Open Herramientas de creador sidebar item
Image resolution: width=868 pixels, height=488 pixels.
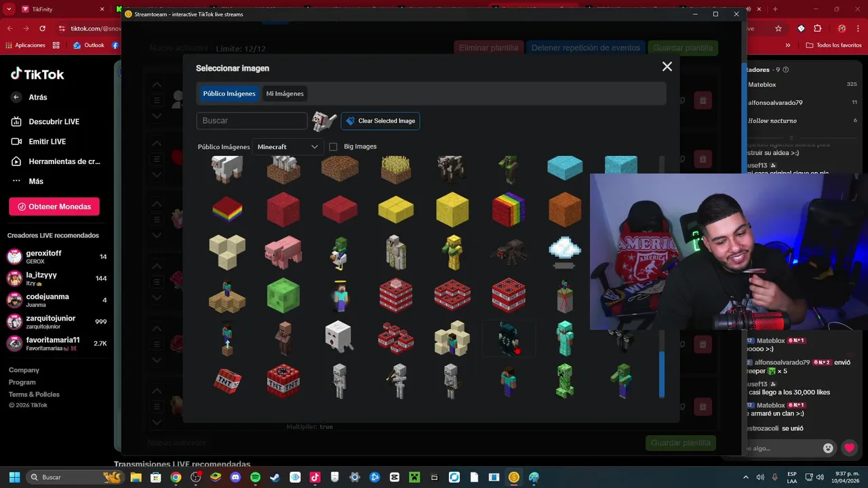pos(56,161)
